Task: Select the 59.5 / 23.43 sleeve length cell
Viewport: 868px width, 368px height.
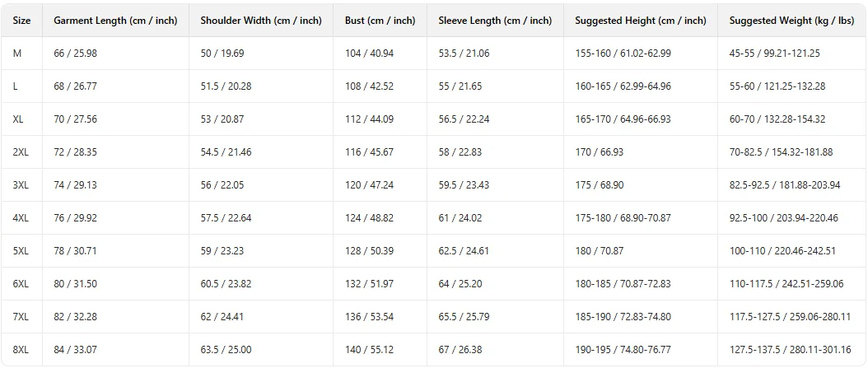Action: click(464, 185)
